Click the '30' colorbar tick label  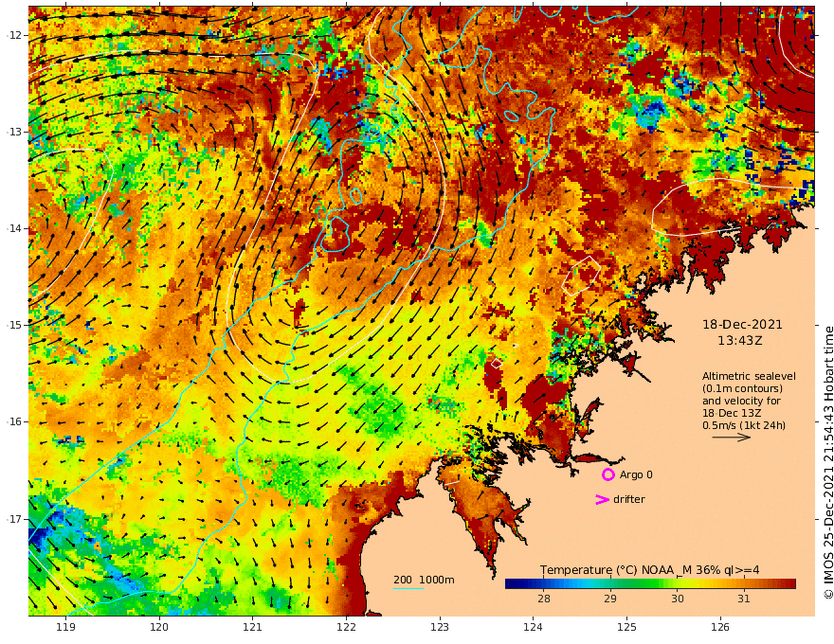pyautogui.click(x=677, y=599)
